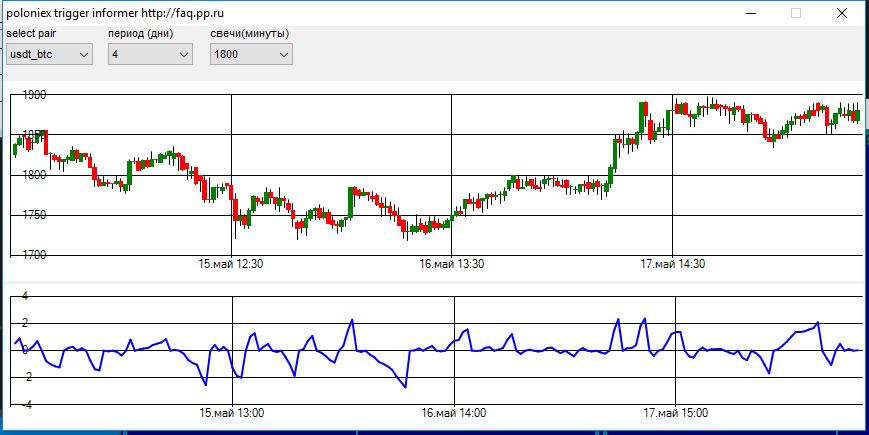869x435 pixels.
Task: Click the 4 label on indicator chart axis
Action: click(x=25, y=296)
